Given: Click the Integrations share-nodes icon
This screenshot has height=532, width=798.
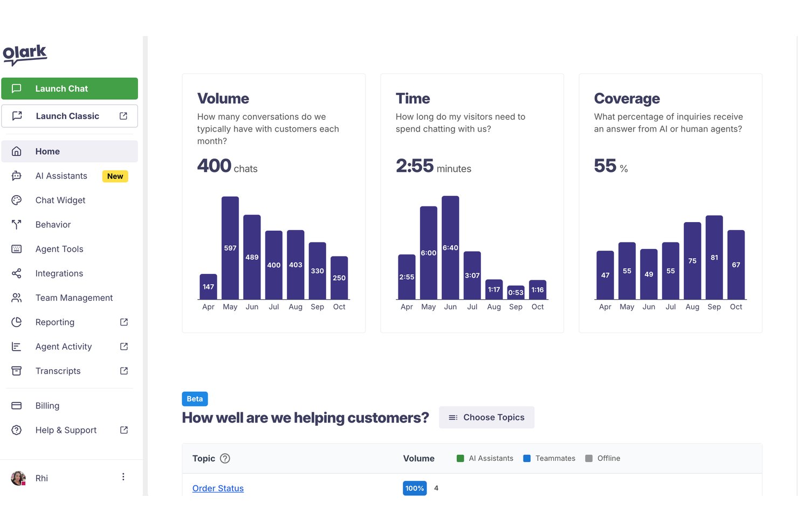Looking at the screenshot, I should pyautogui.click(x=17, y=273).
